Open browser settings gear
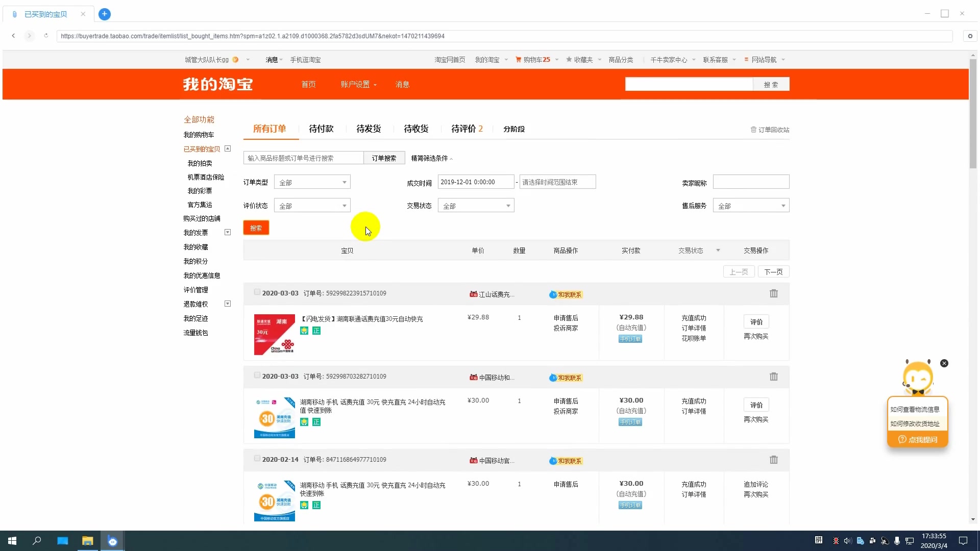The height and width of the screenshot is (551, 980). click(x=970, y=36)
